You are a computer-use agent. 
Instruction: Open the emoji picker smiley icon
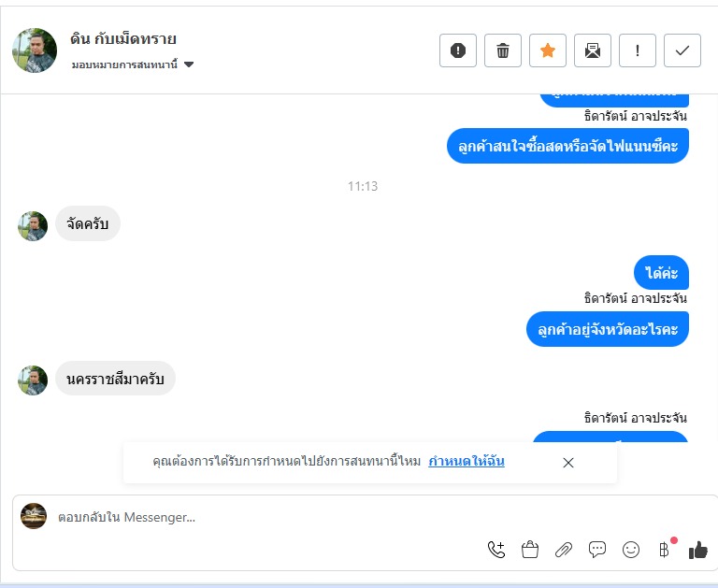tap(631, 550)
